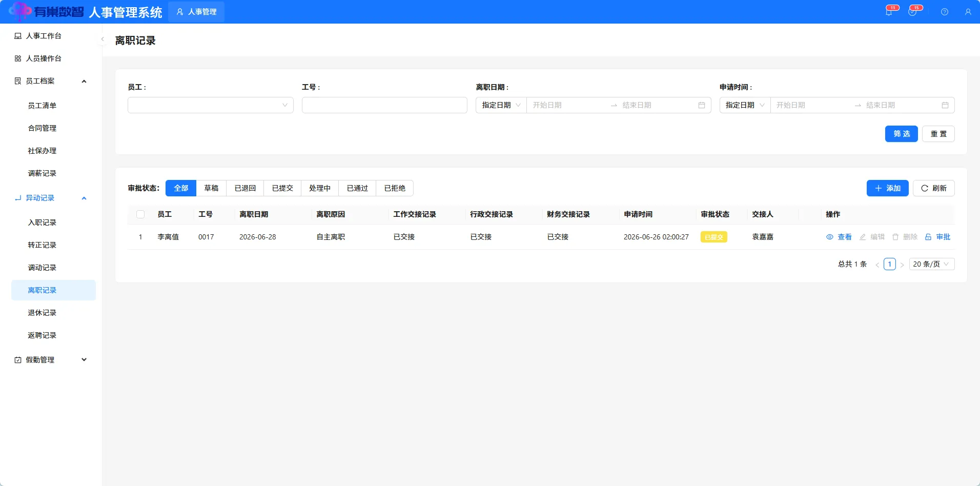980x486 pixels.
Task: Click the 离职日期 range calendar icon
Action: [702, 105]
